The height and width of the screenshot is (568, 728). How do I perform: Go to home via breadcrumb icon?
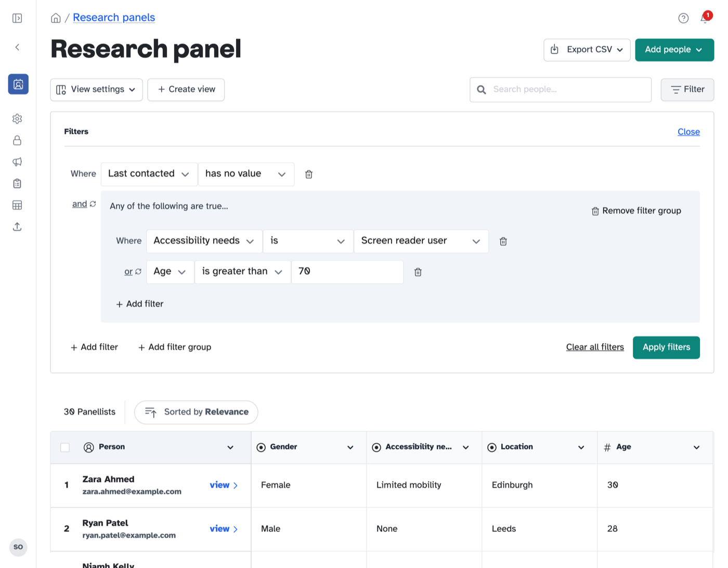click(x=56, y=18)
